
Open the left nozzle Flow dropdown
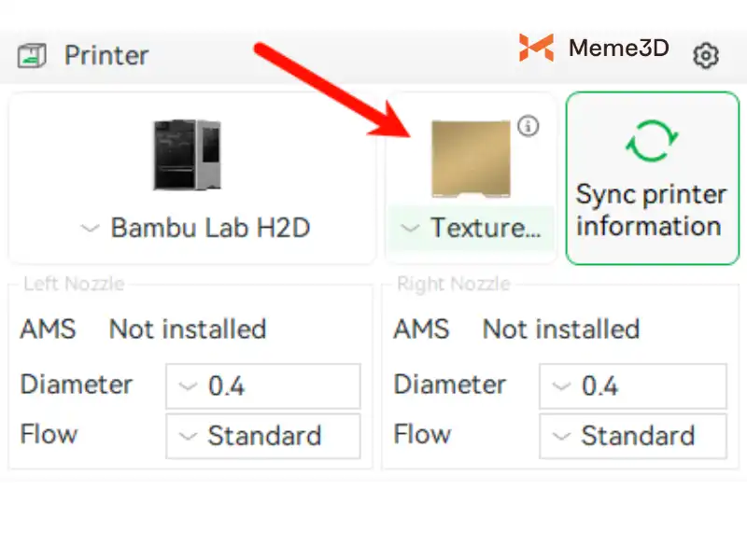pos(262,436)
